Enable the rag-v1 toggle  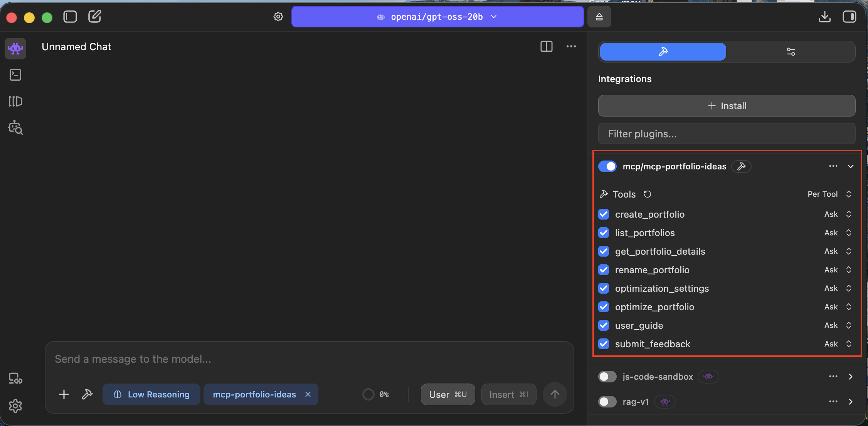pos(607,402)
